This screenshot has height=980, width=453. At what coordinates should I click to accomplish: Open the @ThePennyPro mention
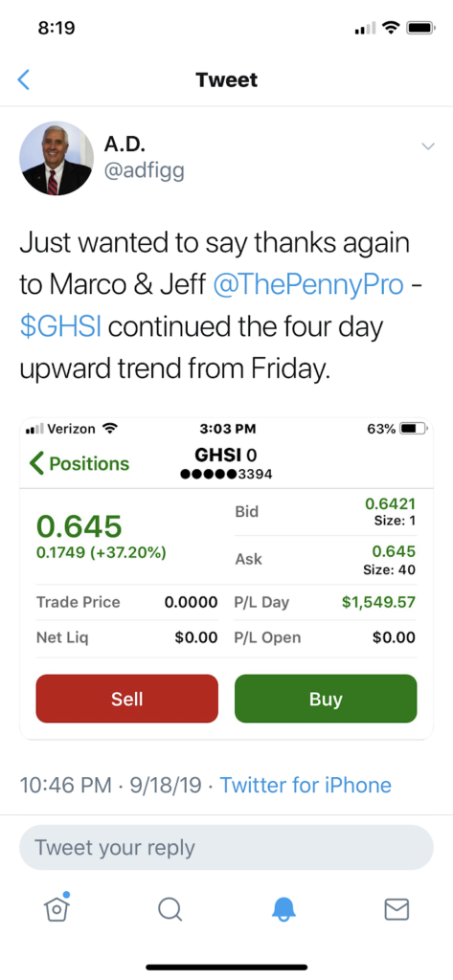point(307,285)
